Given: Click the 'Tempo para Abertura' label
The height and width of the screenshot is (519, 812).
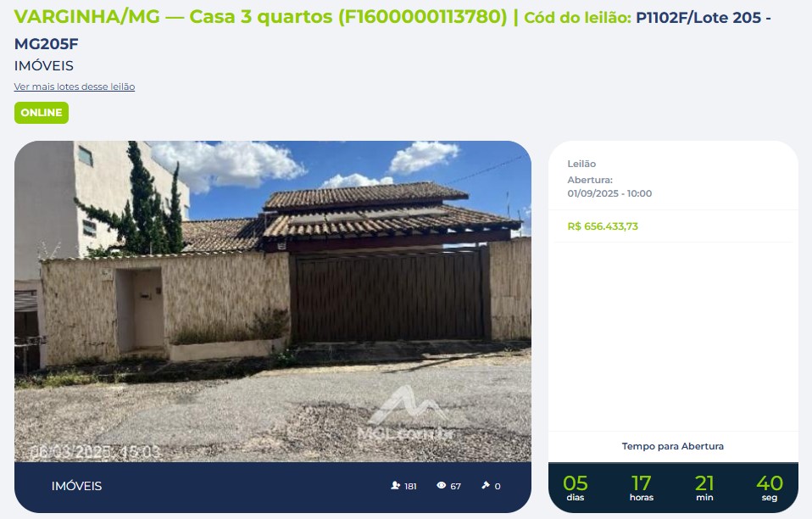Looking at the screenshot, I should coord(673,446).
